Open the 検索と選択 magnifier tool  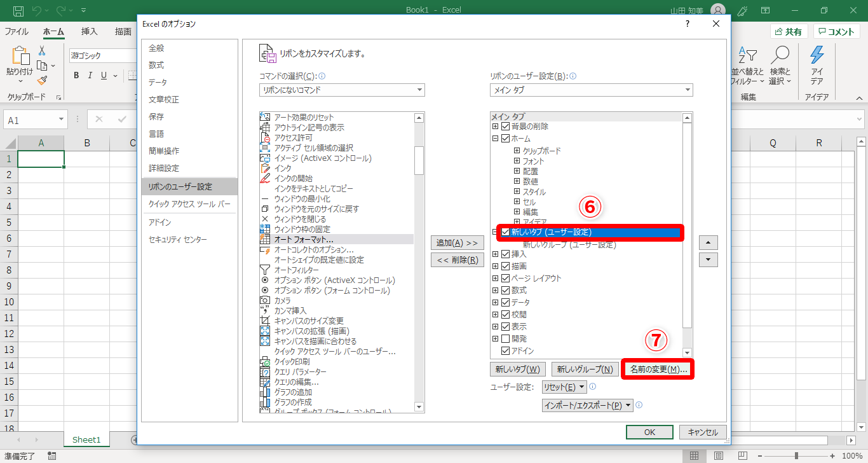pos(780,67)
